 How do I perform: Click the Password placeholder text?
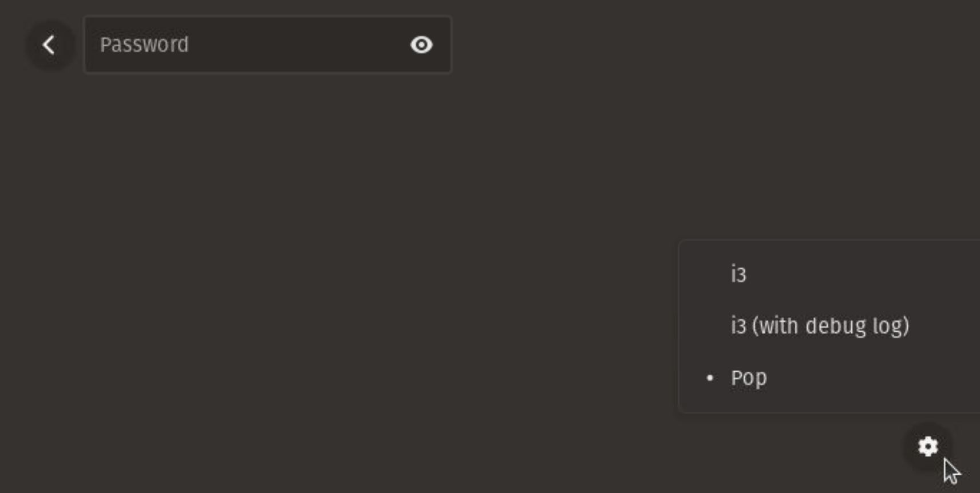(144, 45)
